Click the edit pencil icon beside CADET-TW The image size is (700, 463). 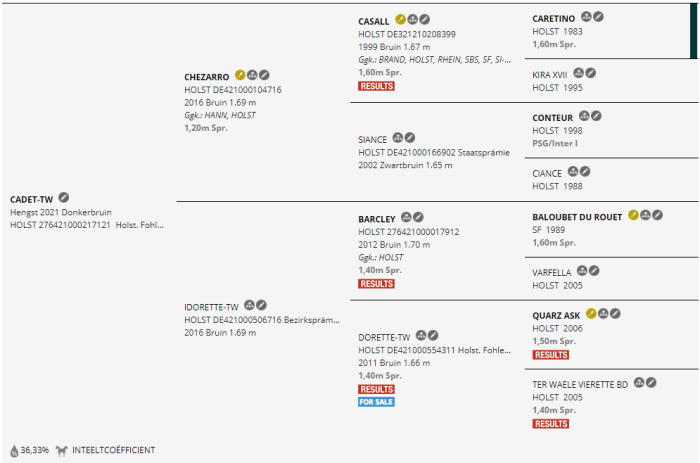tap(64, 197)
